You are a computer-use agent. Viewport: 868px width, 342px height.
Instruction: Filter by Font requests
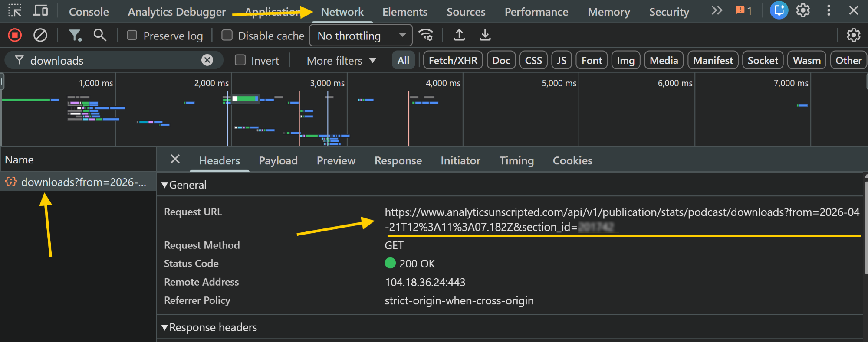(x=592, y=60)
